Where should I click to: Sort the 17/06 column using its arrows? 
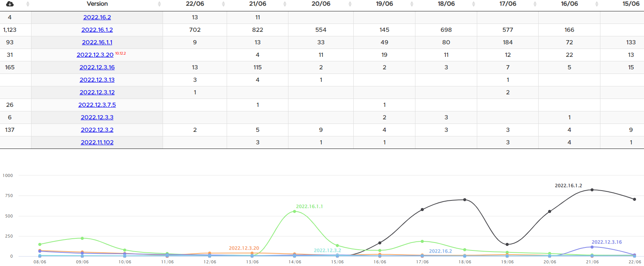[x=535, y=4]
